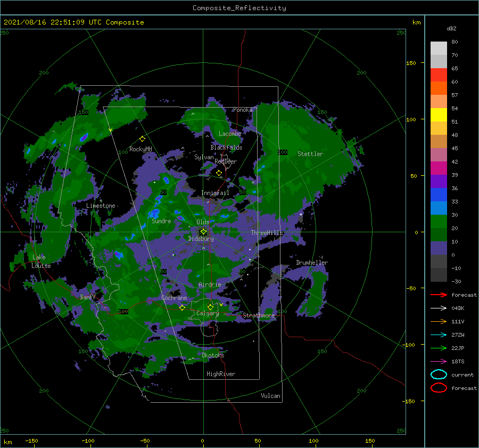Click the Lacombe town label
Image resolution: width=479 pixels, height=448 pixels.
click(x=230, y=134)
